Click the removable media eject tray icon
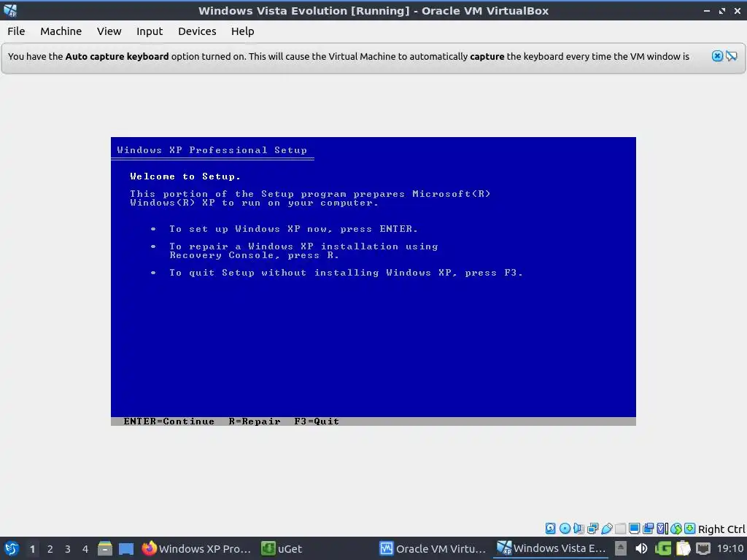747x560 pixels. point(620,548)
